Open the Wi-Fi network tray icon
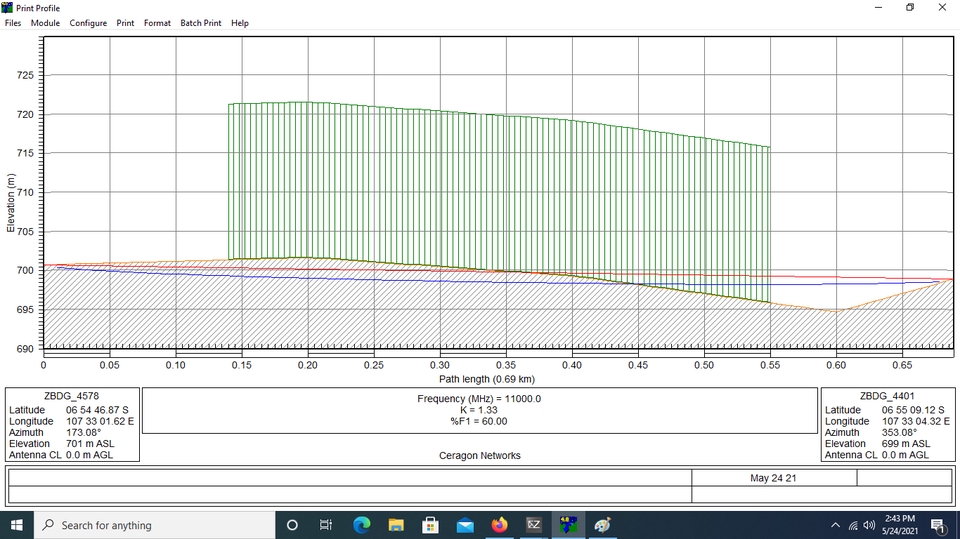 (x=853, y=525)
